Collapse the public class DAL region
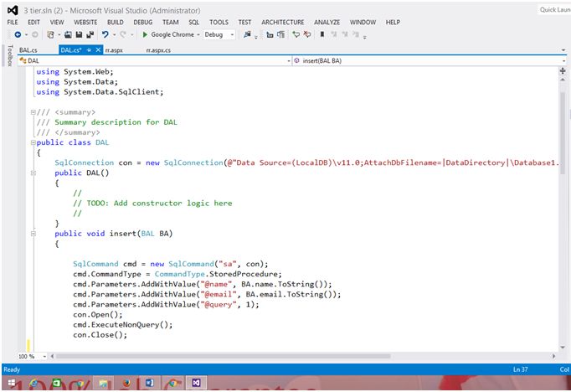The image size is (571, 392). tap(33, 142)
